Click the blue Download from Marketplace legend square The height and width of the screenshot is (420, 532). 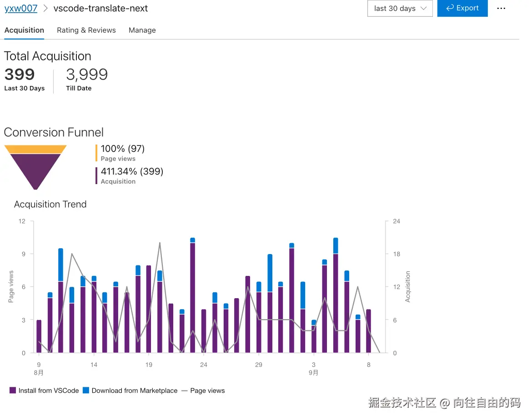(86, 390)
